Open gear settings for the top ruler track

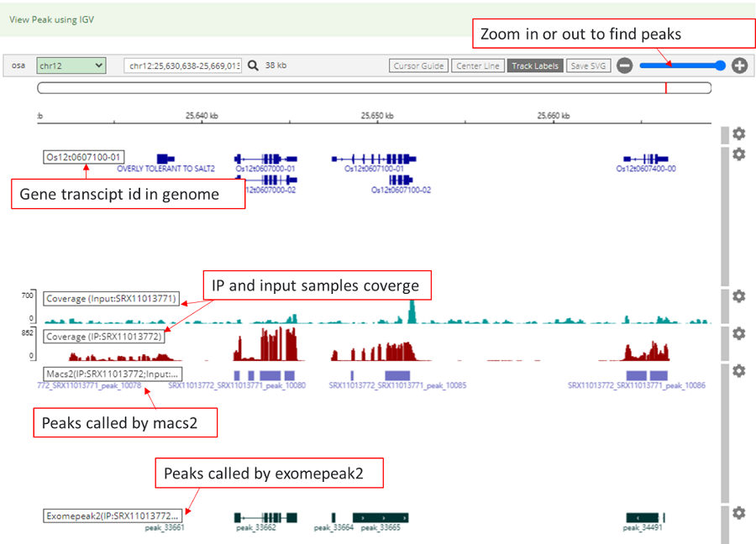(x=738, y=133)
